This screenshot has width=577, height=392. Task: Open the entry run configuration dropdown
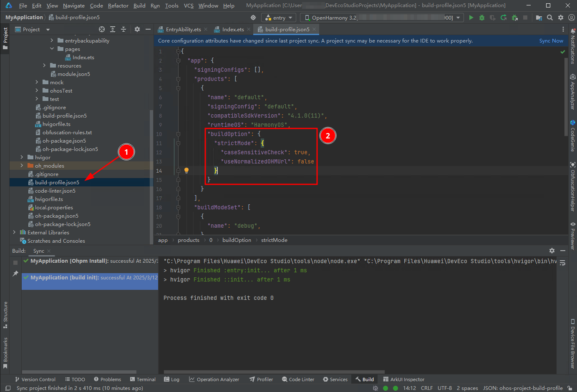(279, 18)
